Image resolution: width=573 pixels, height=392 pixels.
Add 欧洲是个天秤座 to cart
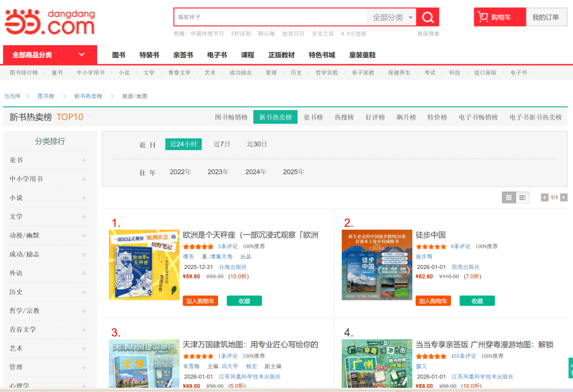point(200,301)
